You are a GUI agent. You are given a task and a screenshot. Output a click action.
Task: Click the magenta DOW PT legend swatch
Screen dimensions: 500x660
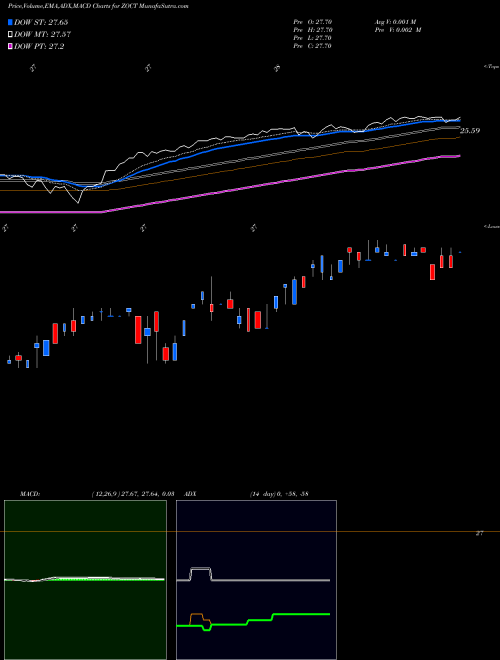[10, 46]
